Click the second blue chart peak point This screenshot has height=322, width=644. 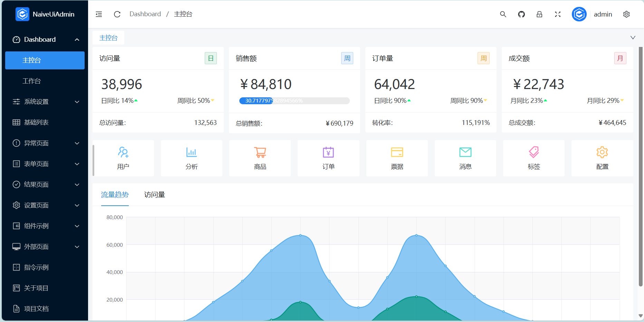click(x=416, y=235)
